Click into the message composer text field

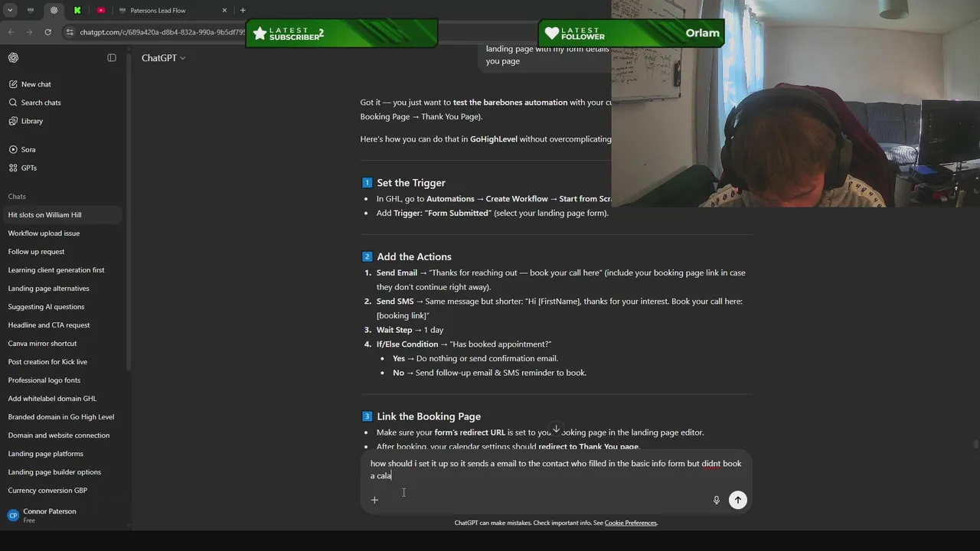click(x=556, y=469)
